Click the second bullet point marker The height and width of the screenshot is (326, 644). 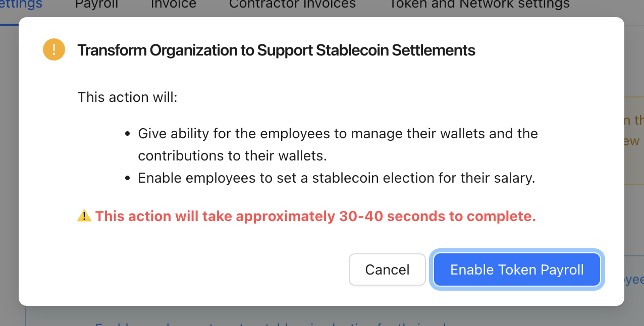(x=128, y=179)
